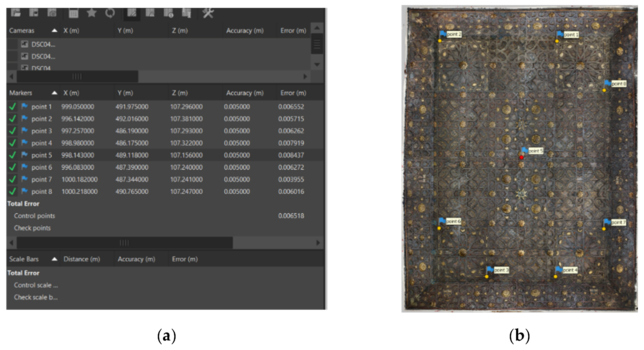Click the Distance (m) column header

click(82, 259)
